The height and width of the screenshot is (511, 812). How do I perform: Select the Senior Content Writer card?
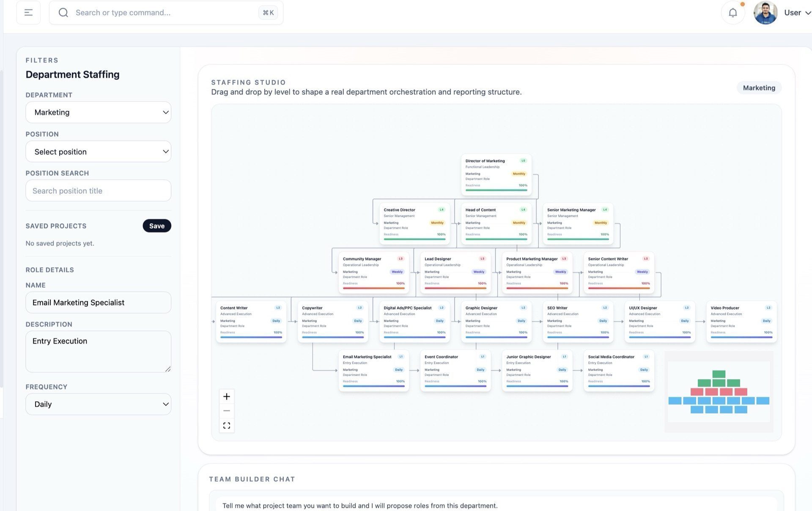tap(619, 273)
